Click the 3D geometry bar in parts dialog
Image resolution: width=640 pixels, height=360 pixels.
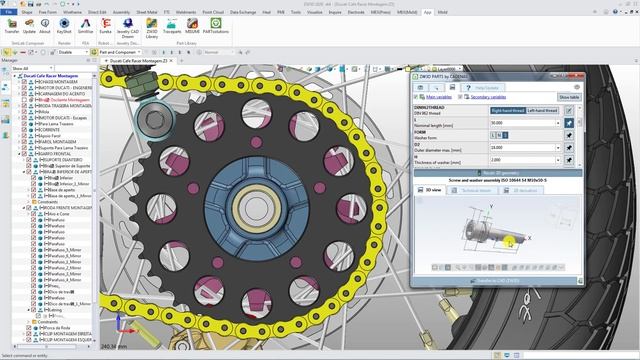[x=498, y=173]
